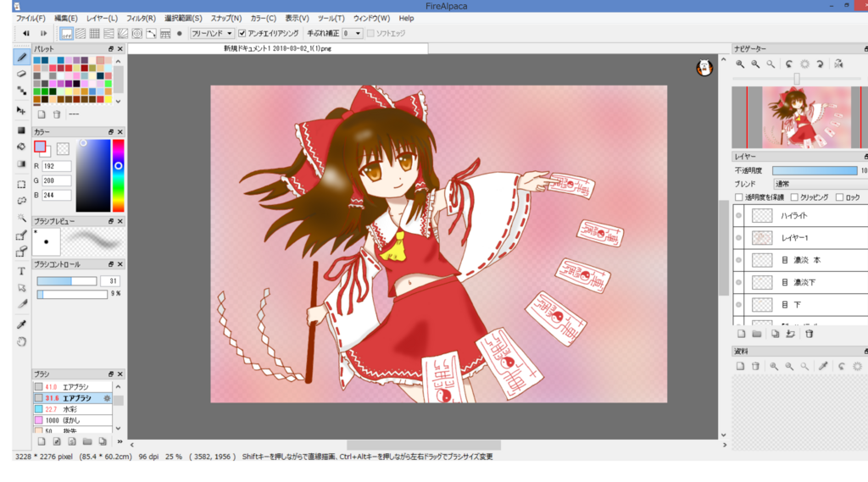Select the Fill rectangle tool
Viewport: 868px width, 482px height.
[21, 130]
